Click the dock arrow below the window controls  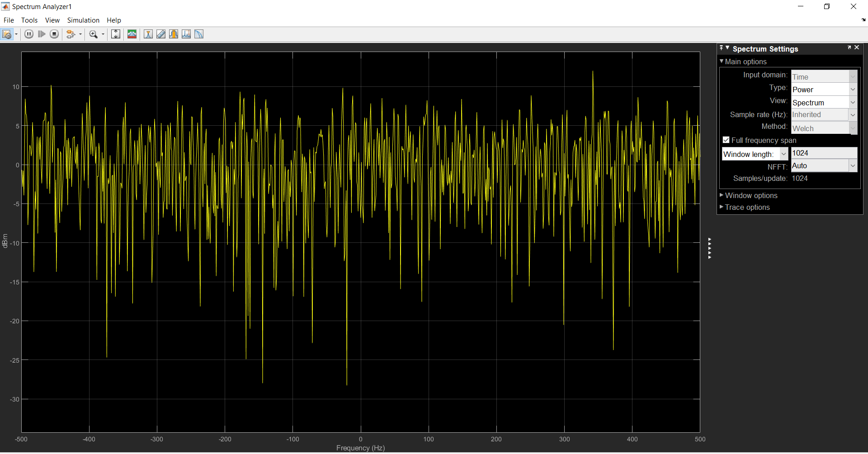863,20
